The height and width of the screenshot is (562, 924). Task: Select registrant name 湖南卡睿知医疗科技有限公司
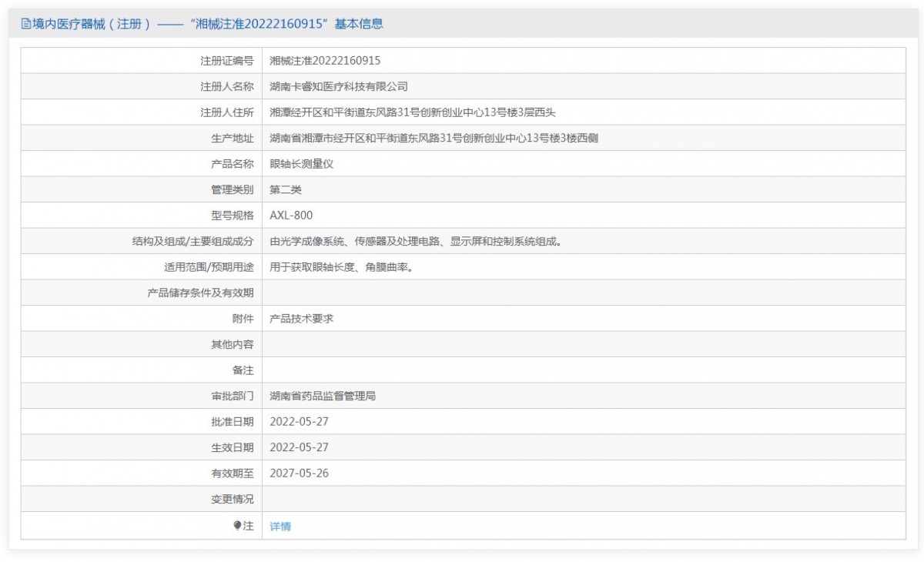point(339,87)
